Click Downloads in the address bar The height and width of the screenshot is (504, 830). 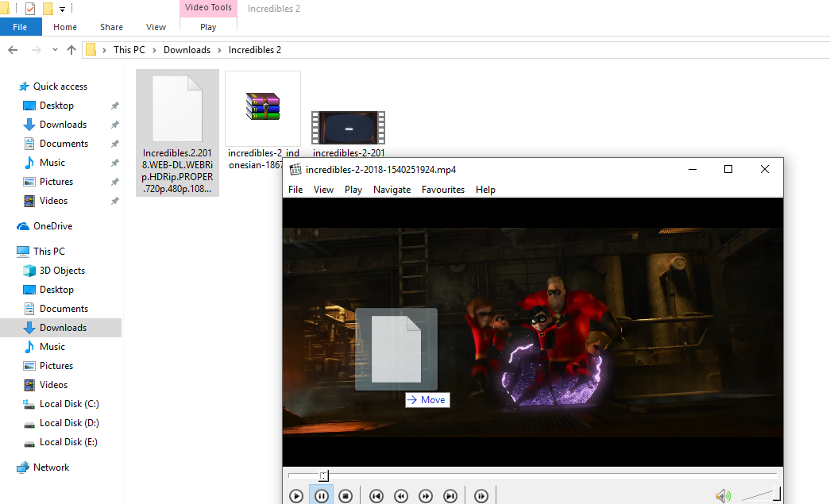click(x=187, y=50)
